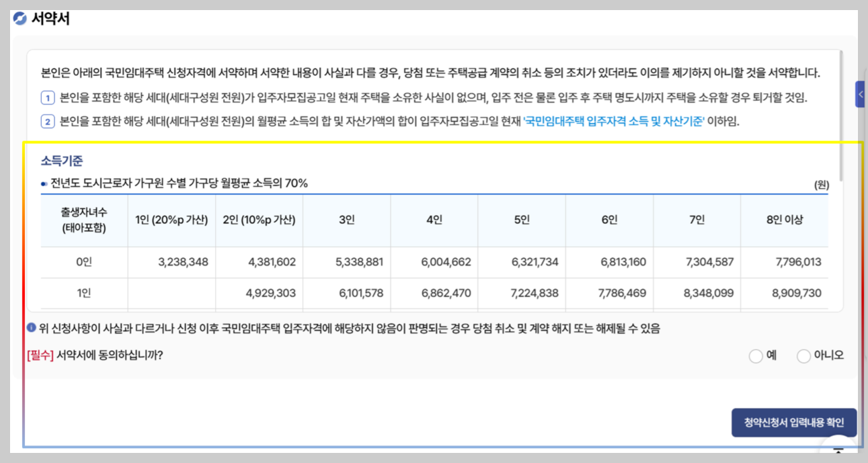Click the value 7,304,587

[710, 262]
